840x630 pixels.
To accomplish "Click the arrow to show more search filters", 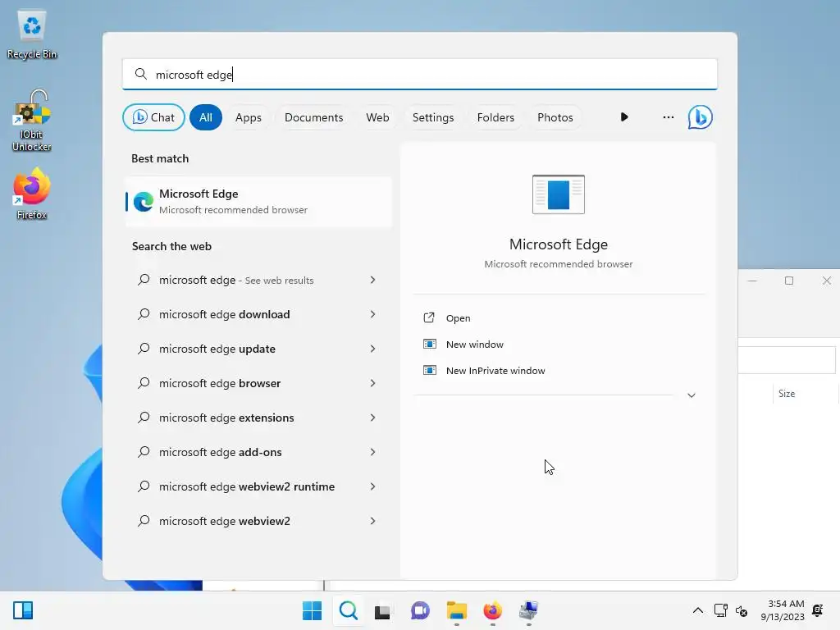I will [624, 117].
